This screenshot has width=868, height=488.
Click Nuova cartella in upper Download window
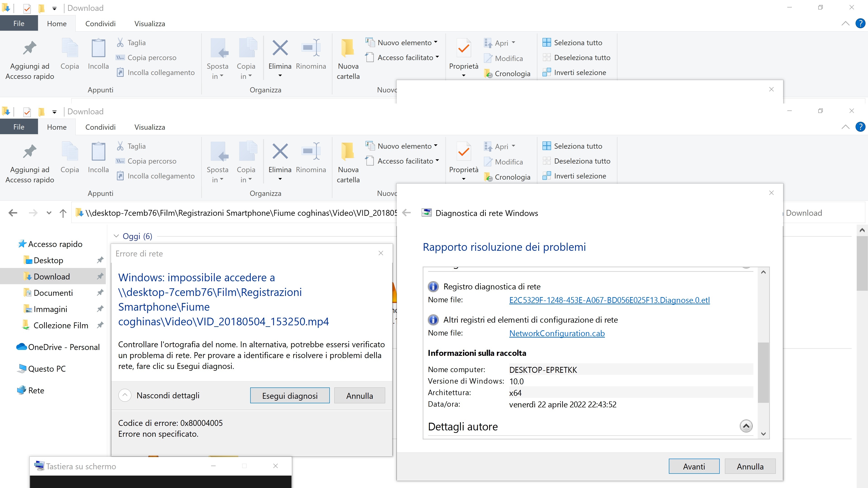tap(348, 59)
